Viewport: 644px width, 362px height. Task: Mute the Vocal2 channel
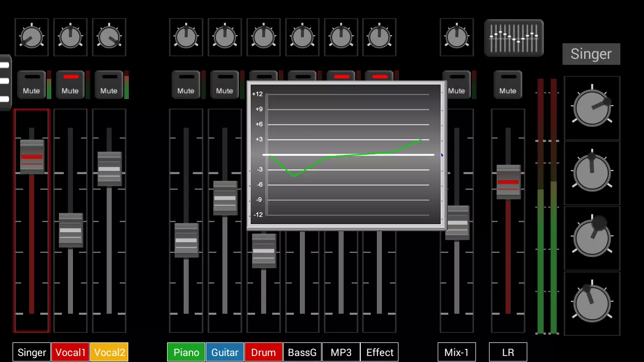(109, 85)
